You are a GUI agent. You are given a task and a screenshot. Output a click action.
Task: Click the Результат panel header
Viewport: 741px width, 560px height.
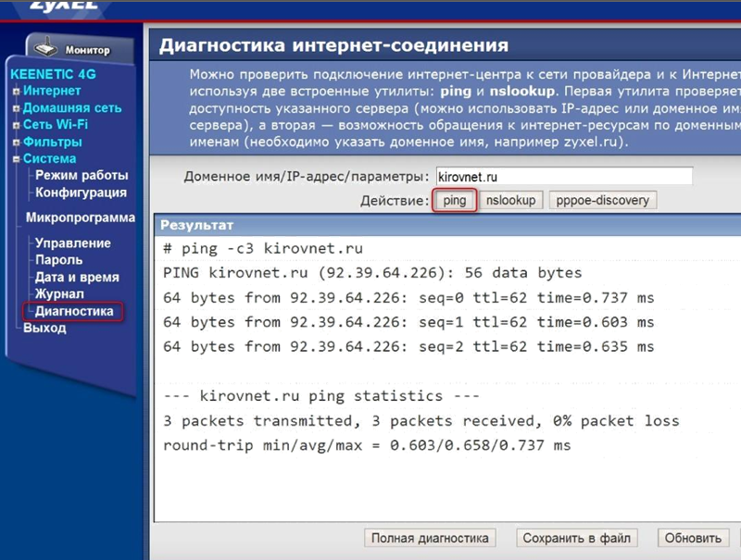point(447,225)
